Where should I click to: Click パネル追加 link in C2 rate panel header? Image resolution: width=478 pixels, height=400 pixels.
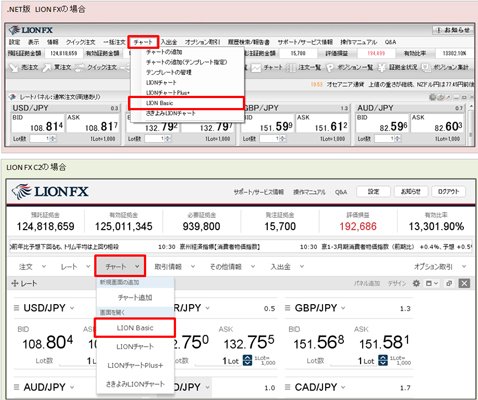point(367,283)
